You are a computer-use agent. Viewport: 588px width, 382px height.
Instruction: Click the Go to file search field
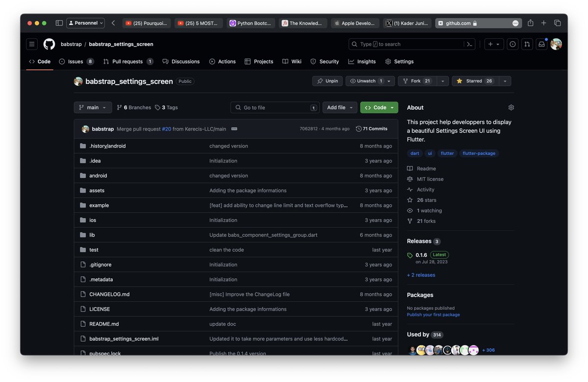(x=274, y=107)
